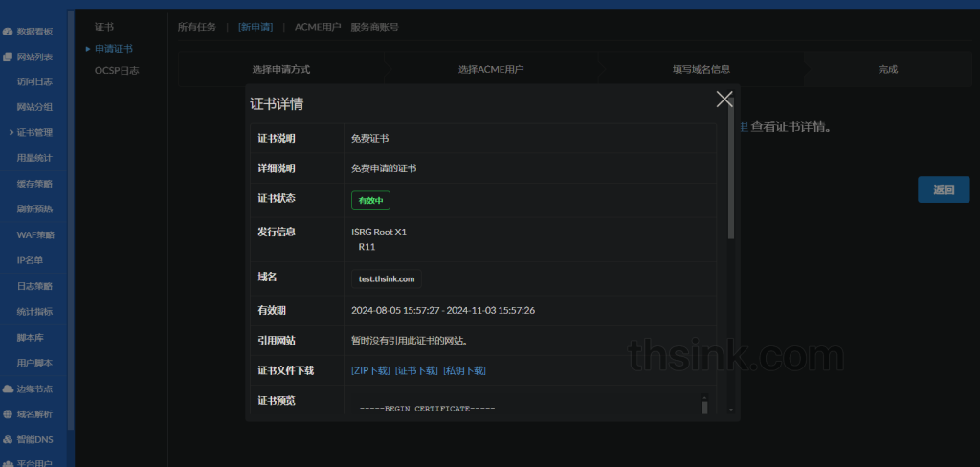The image size is (980, 467).
Task: Click the [私钥下载] link
Action: tap(464, 370)
